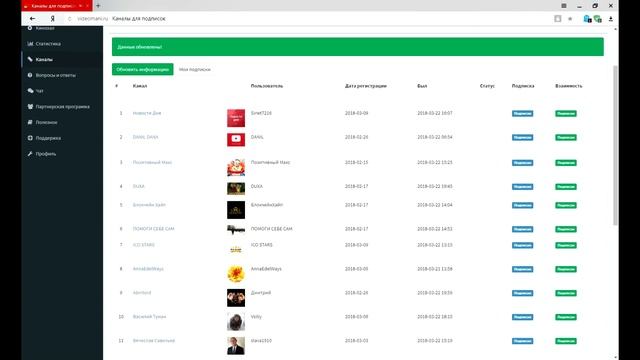Click the Статистика chart icon in sidebar
This screenshot has width=640, height=360.
click(30, 44)
